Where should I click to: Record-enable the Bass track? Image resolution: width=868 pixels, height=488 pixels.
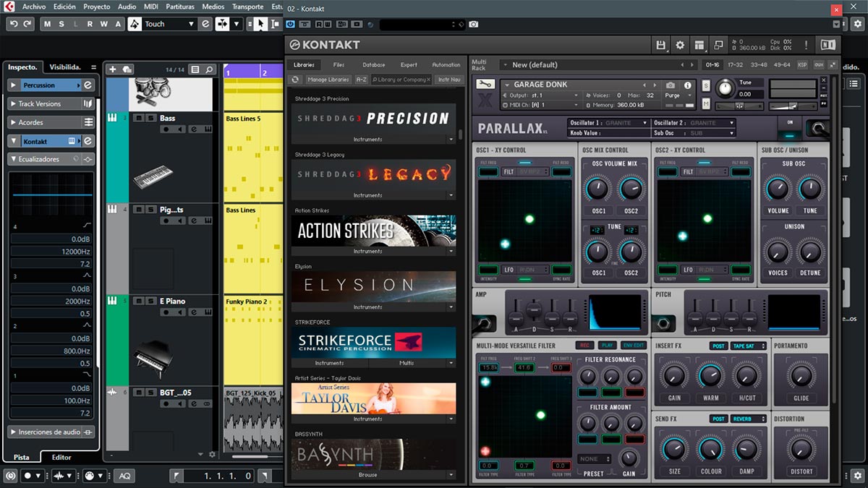(x=166, y=129)
